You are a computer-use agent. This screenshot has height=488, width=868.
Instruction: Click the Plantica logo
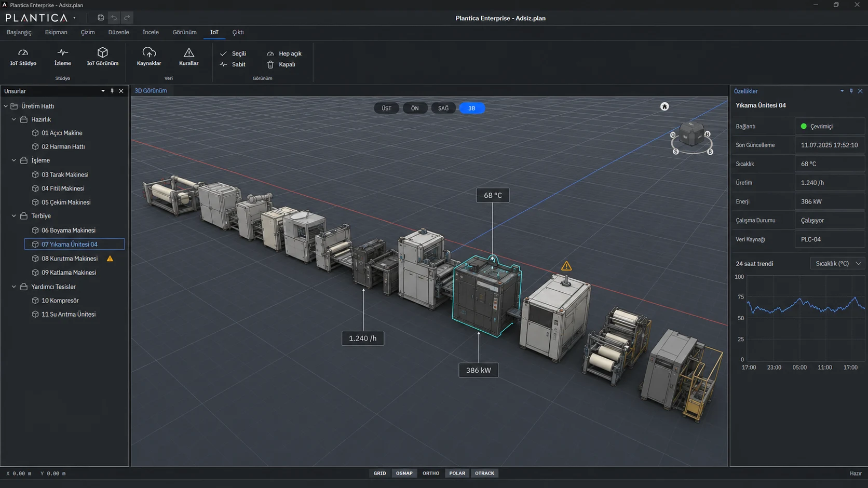36,18
